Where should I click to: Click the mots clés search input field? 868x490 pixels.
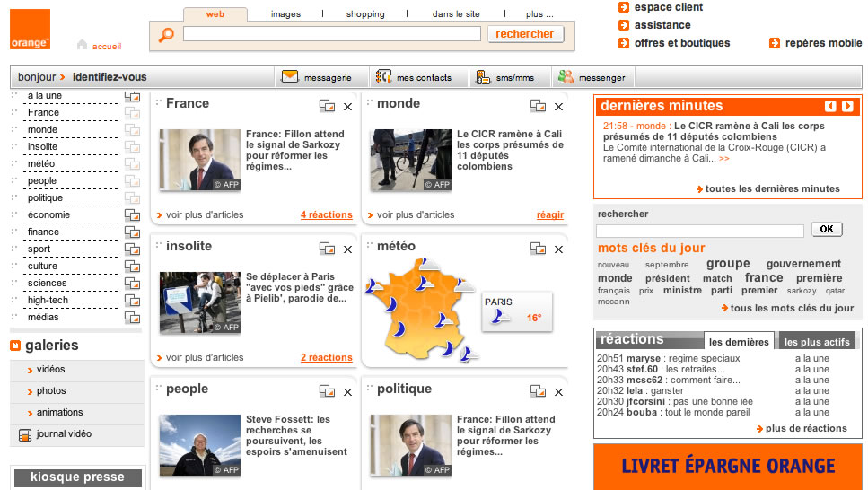point(700,231)
